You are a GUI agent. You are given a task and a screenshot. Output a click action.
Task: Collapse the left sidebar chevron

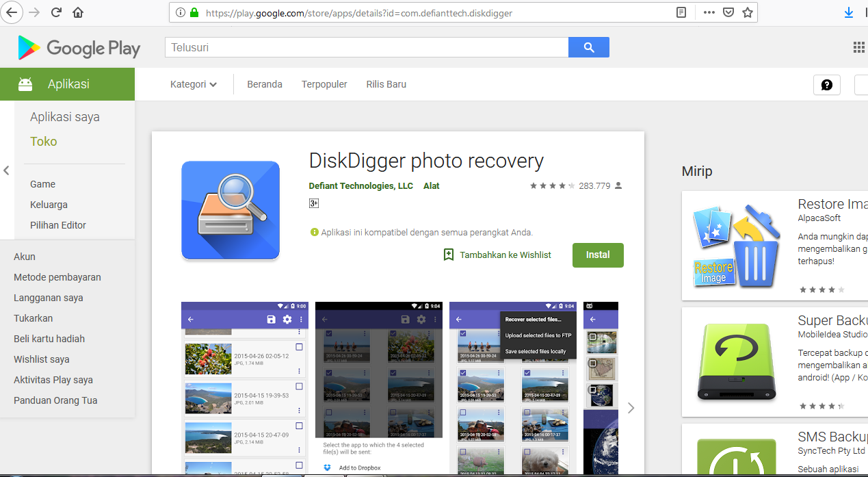(x=6, y=170)
